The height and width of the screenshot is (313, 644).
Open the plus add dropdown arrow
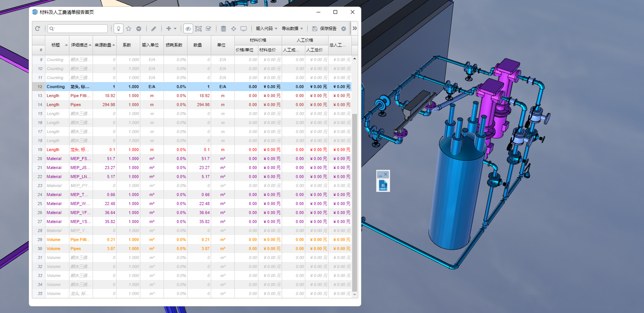pos(175,28)
